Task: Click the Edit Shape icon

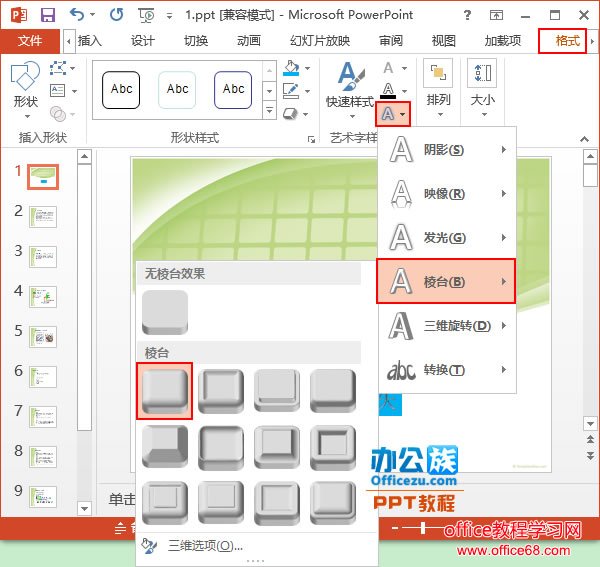Action: (x=58, y=68)
